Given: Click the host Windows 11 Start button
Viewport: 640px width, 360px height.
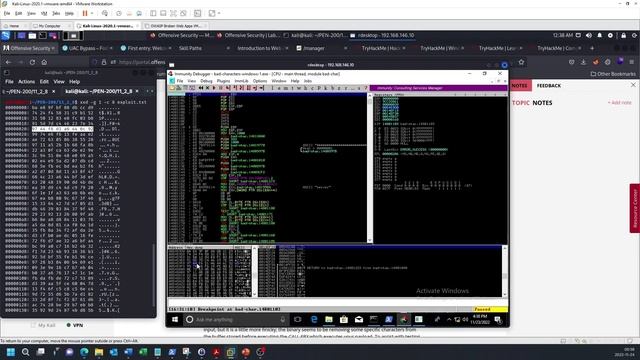Looking at the screenshot, I should tap(11, 352).
